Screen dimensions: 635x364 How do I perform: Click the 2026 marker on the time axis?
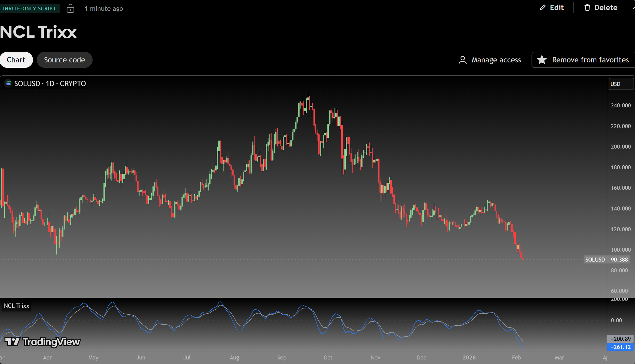coord(469,357)
